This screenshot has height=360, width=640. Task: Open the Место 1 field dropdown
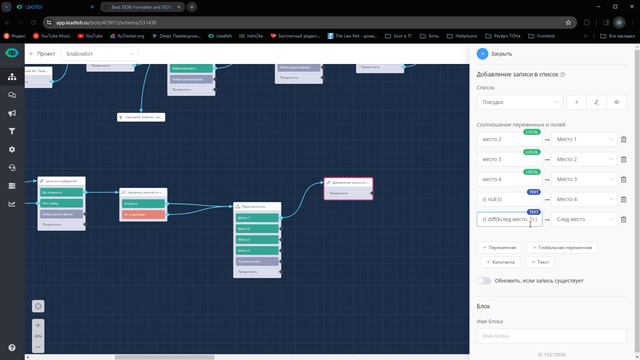pyautogui.click(x=584, y=140)
